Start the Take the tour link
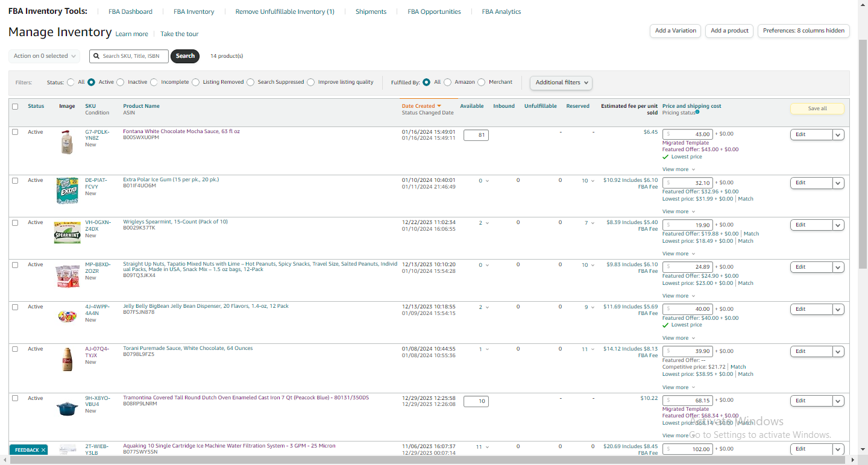The height and width of the screenshot is (465, 868). click(179, 34)
